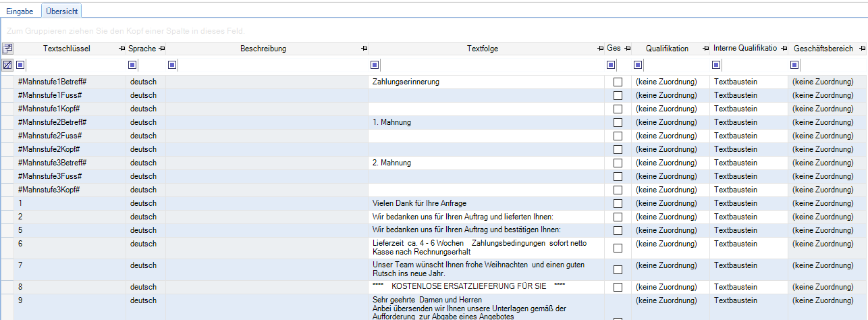Tick the Ges checkbox for #Mahnstufe1Betreff# row
Viewport: 868px width, 320px height.
point(618,82)
